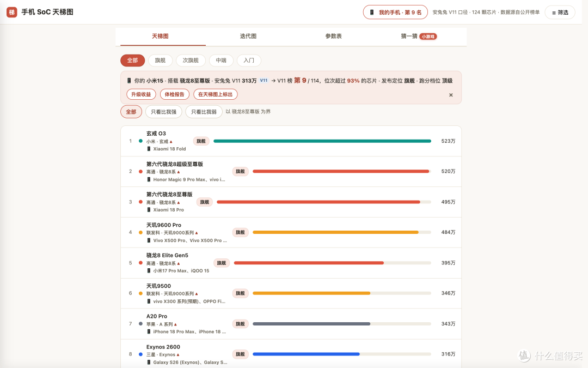Expand the 三星 · Exynos triangle
Image resolution: width=588 pixels, height=368 pixels.
click(x=178, y=355)
